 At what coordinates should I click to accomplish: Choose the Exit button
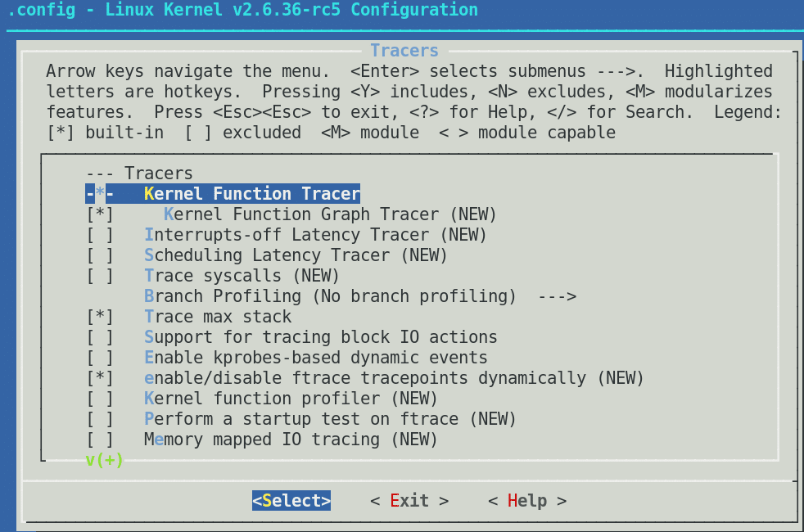(409, 501)
